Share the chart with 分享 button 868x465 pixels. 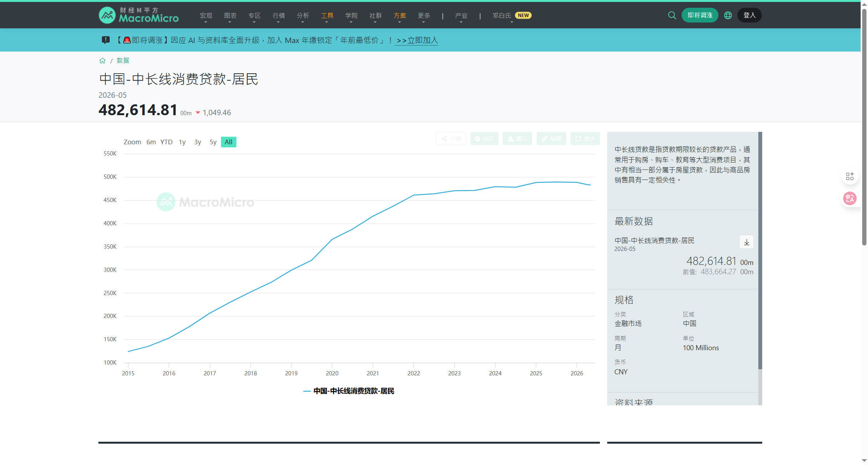pyautogui.click(x=451, y=138)
